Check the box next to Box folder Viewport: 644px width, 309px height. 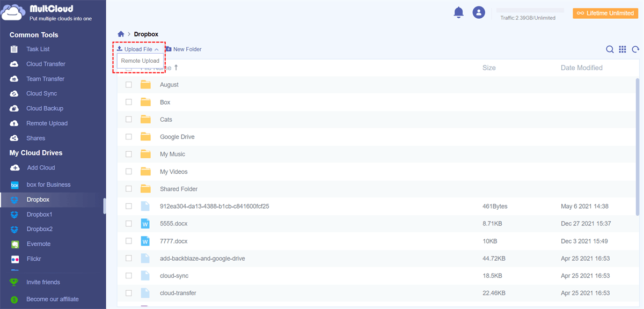tap(129, 102)
